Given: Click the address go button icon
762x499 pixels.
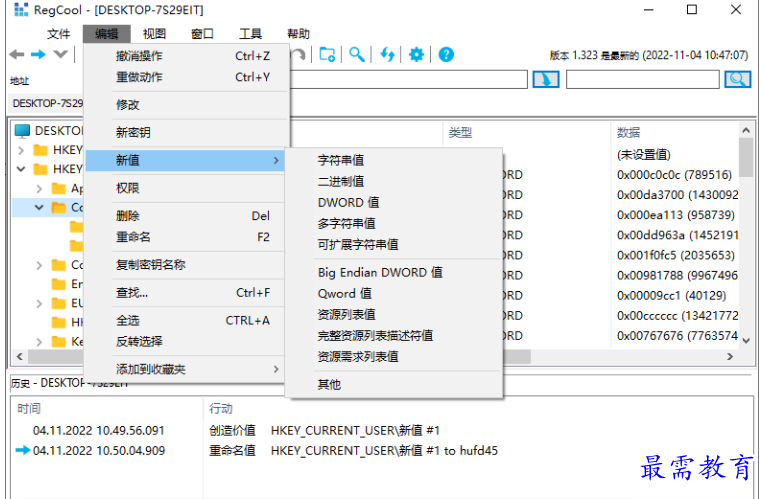Looking at the screenshot, I should point(546,79).
